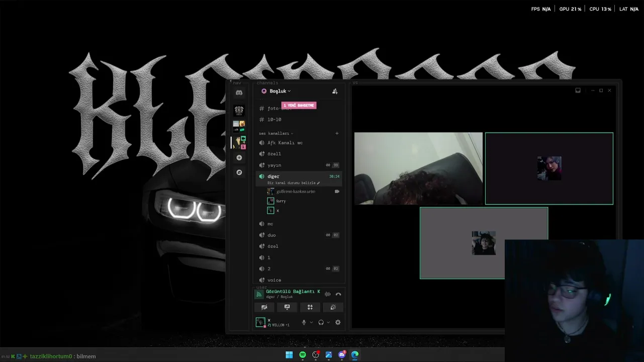Click CPU 13% overlay readout
644x362 pixels.
(600, 9)
